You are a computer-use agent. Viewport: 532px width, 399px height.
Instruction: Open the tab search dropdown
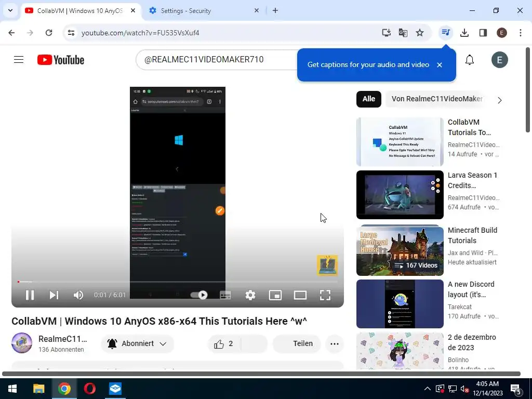click(x=10, y=10)
